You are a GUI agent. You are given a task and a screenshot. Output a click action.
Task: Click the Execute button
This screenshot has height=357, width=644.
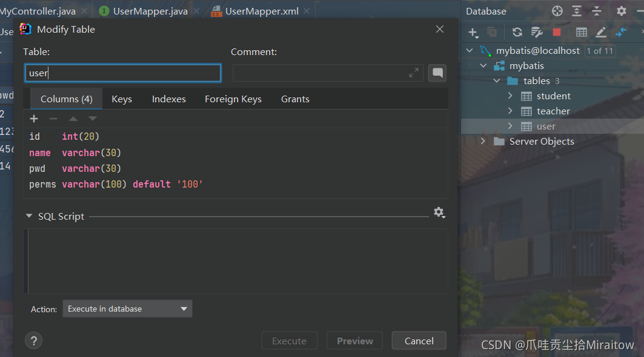tap(289, 341)
